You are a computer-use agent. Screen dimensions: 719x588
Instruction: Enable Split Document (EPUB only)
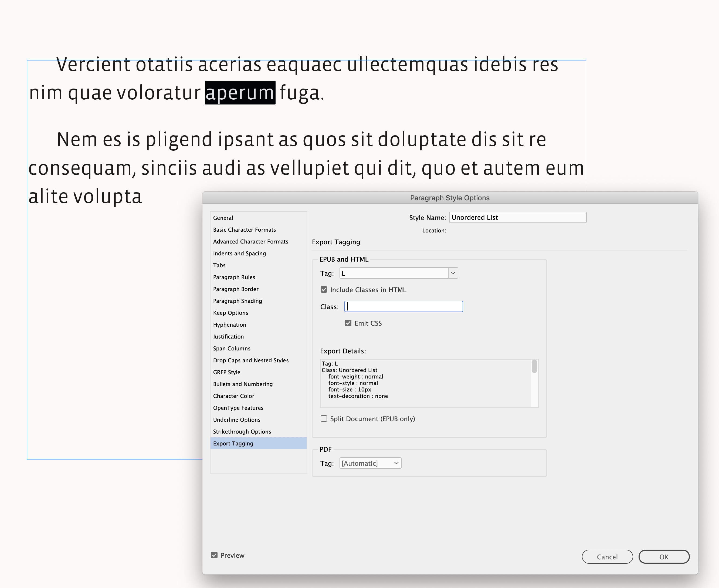[x=324, y=419]
